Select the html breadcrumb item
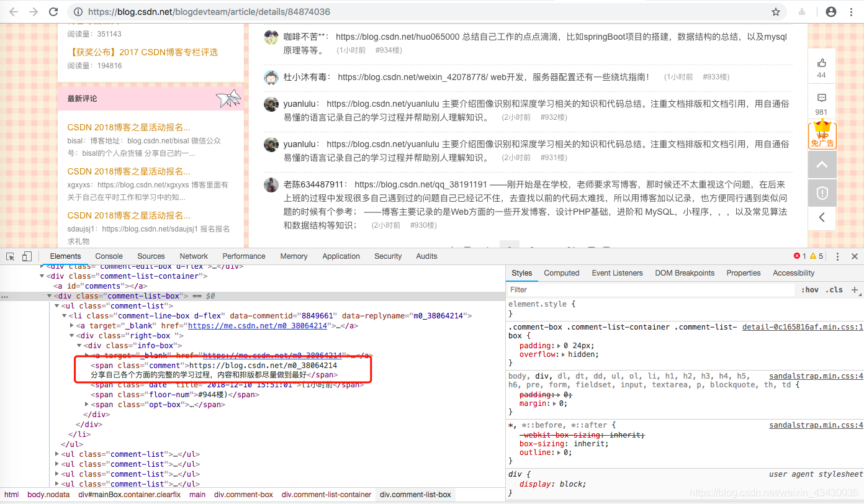The image size is (864, 504). click(12, 495)
